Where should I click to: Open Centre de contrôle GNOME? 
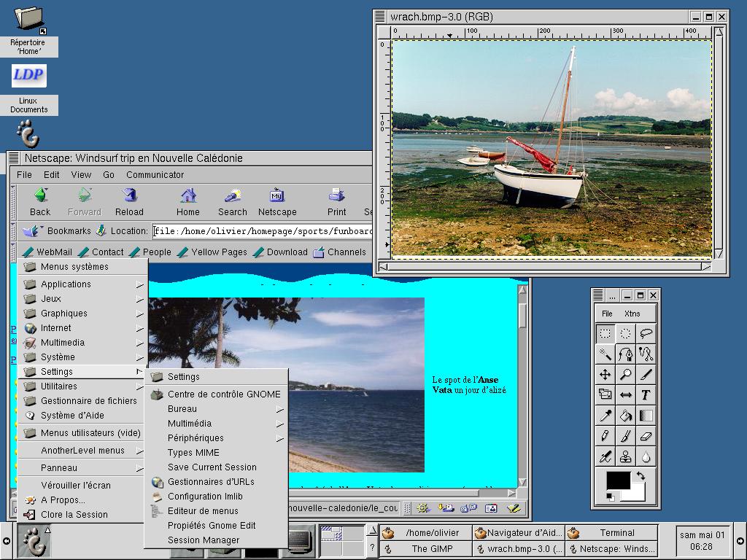point(217,394)
